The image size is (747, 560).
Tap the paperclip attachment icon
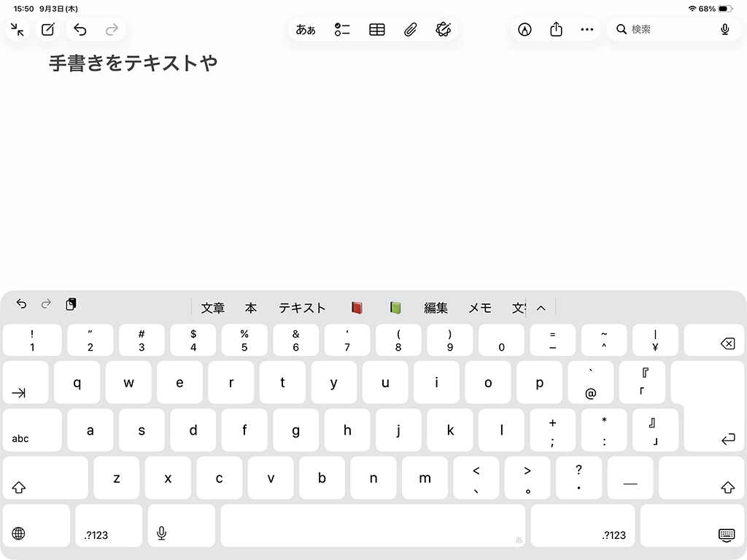(x=410, y=29)
